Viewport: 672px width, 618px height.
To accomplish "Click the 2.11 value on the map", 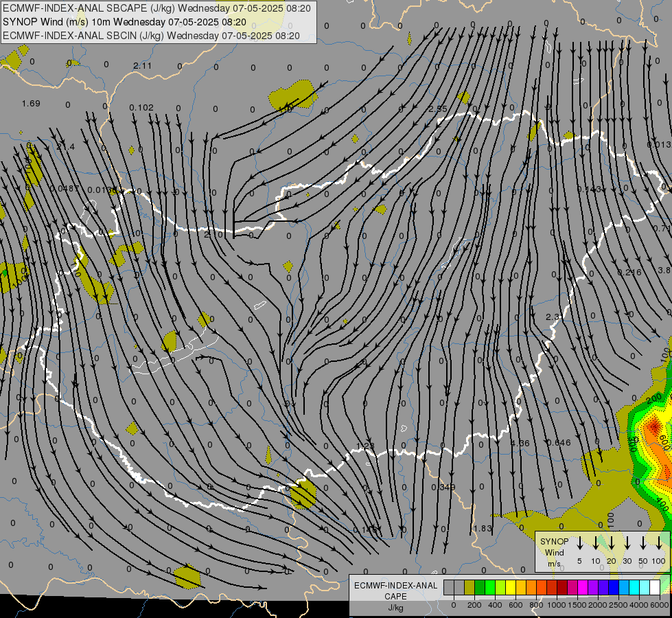I will (142, 66).
